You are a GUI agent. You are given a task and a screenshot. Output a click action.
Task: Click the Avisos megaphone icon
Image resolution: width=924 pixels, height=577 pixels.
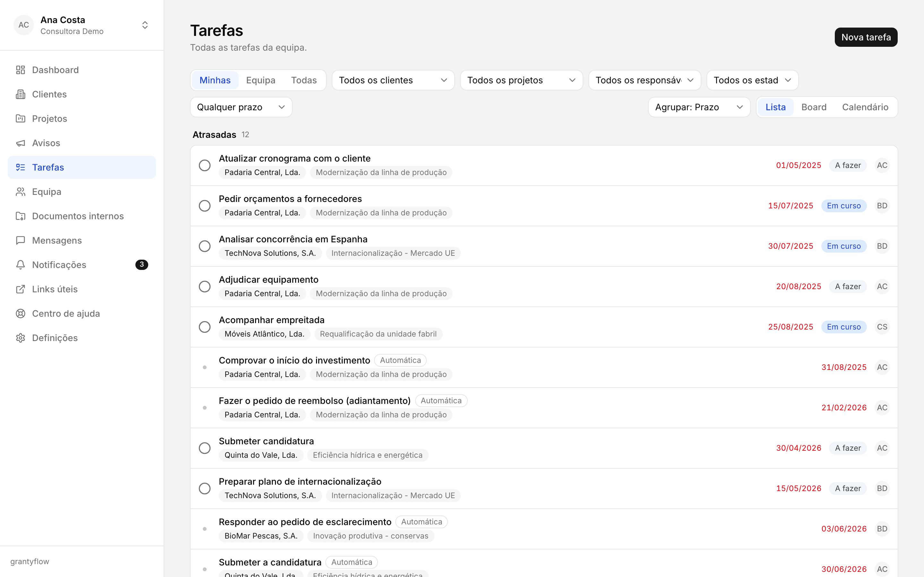click(20, 143)
